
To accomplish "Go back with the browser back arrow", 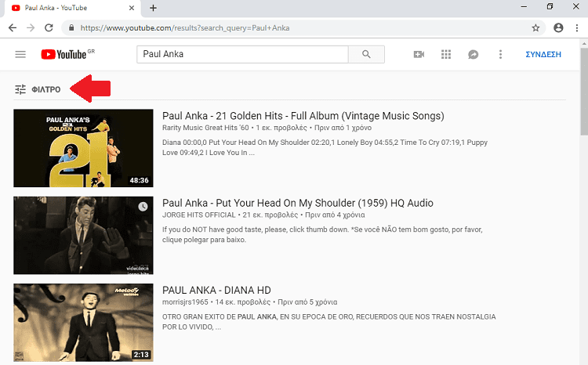I will point(13,27).
